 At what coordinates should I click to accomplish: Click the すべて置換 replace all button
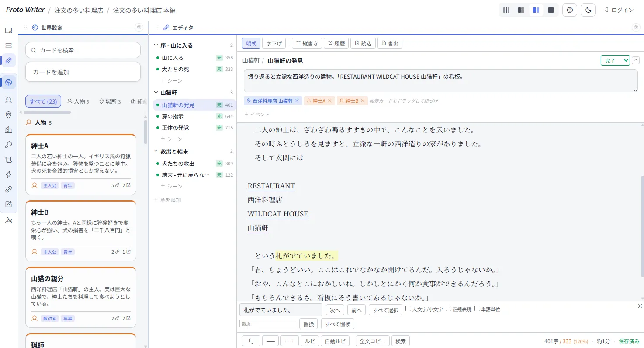pyautogui.click(x=337, y=324)
